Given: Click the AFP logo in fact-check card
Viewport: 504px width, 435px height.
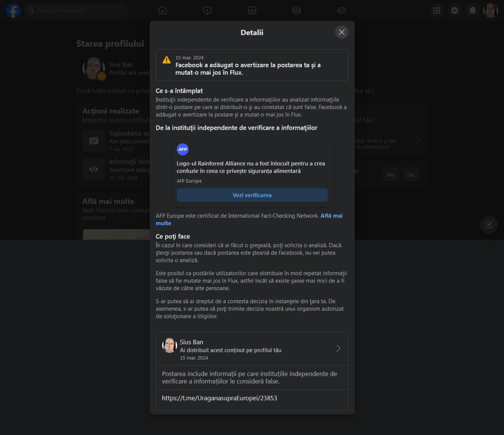Looking at the screenshot, I should coord(183,149).
